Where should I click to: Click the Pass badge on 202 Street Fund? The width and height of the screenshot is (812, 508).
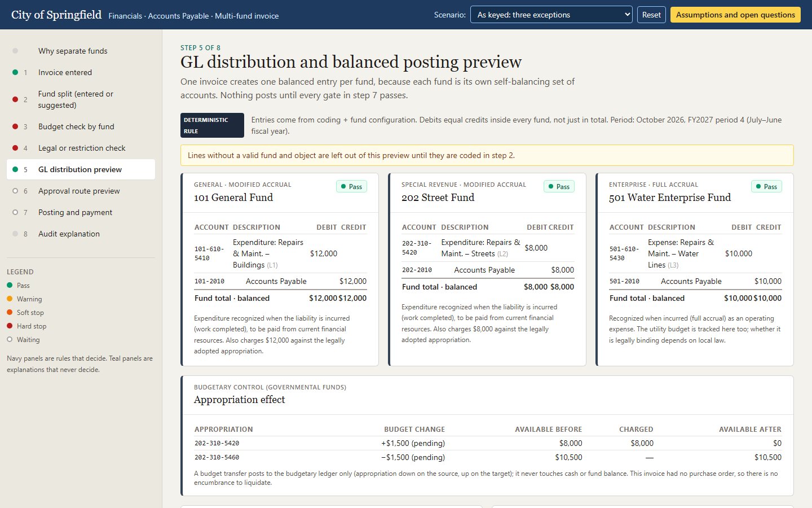(559, 186)
